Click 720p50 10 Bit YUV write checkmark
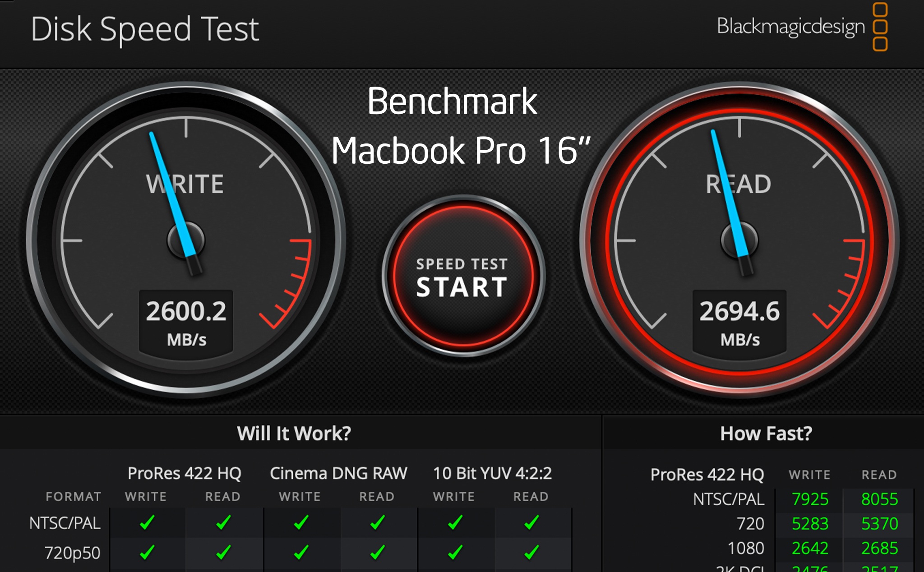The image size is (924, 572). click(x=455, y=552)
